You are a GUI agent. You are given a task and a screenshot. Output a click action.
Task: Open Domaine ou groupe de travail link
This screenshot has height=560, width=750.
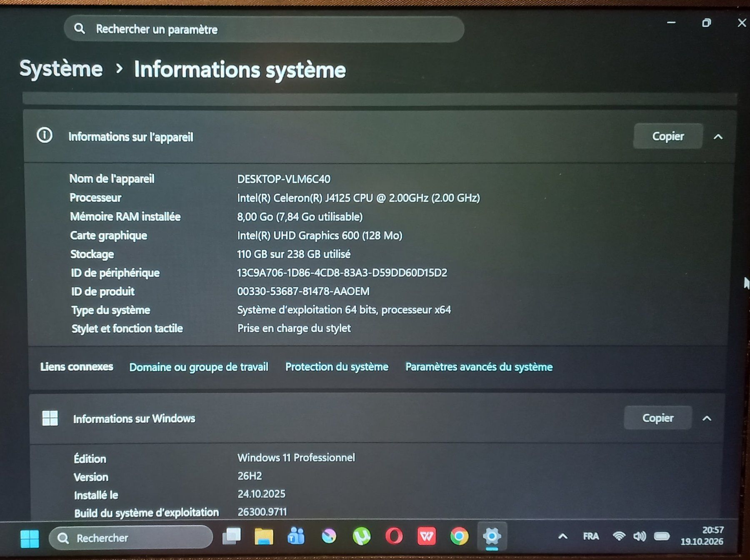click(x=199, y=367)
